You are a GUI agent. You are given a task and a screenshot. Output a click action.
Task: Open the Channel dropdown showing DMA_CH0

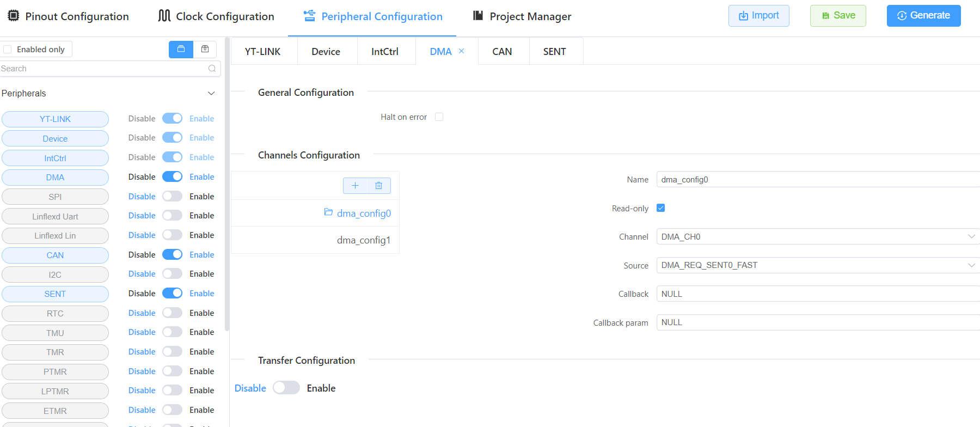click(817, 237)
